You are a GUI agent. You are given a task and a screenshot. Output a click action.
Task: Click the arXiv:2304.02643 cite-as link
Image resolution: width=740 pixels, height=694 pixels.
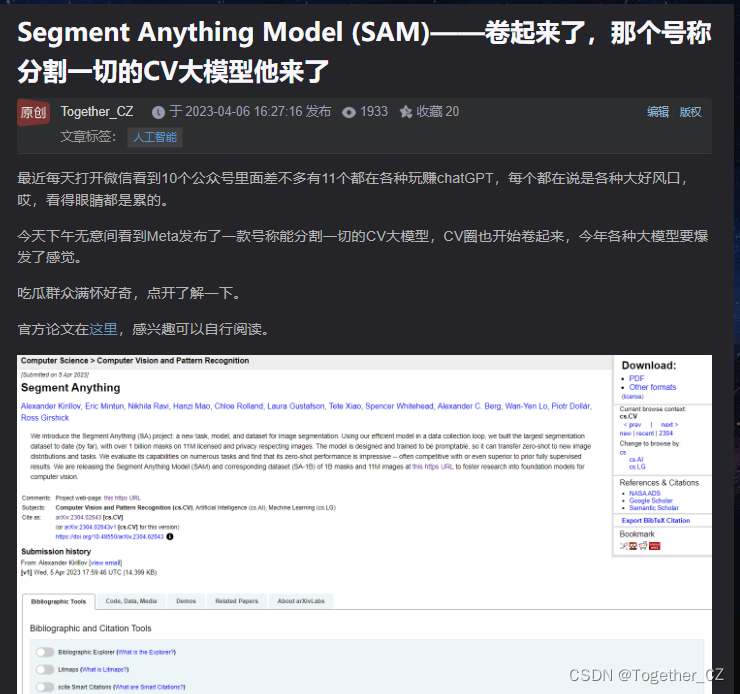coord(78,518)
